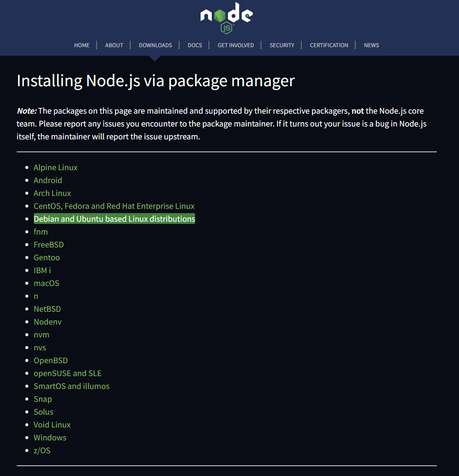Follow the nvs link

tap(40, 348)
